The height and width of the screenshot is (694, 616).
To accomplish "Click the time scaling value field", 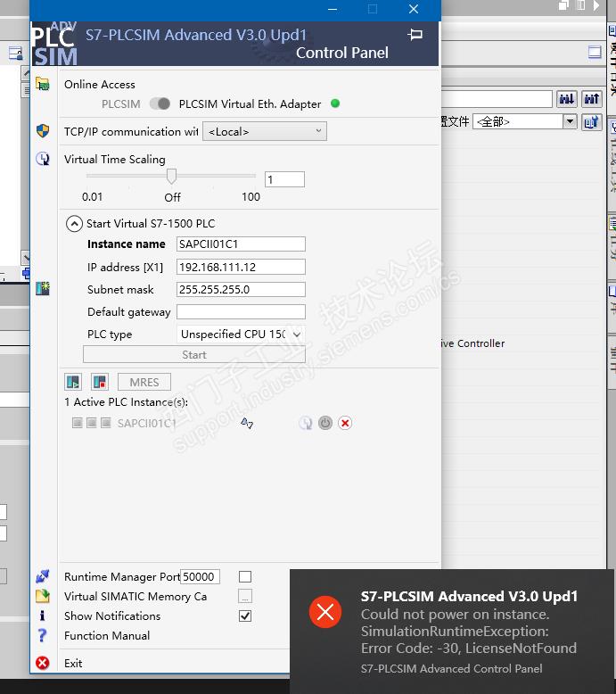I will (284, 179).
